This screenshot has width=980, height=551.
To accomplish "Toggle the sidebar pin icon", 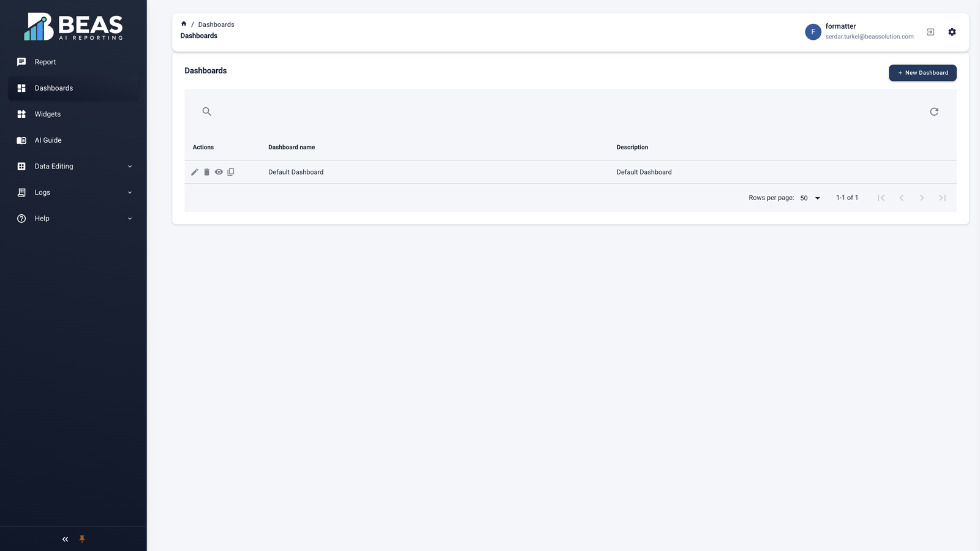I will click(x=82, y=539).
